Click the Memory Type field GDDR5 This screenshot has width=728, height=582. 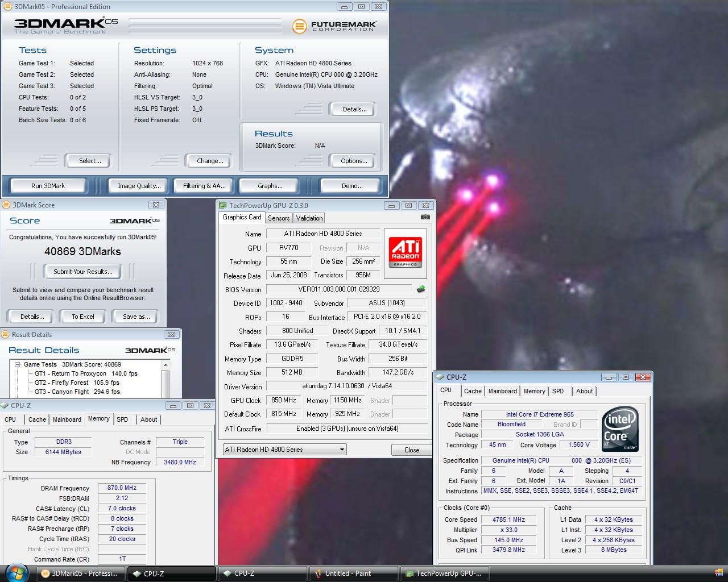[292, 359]
